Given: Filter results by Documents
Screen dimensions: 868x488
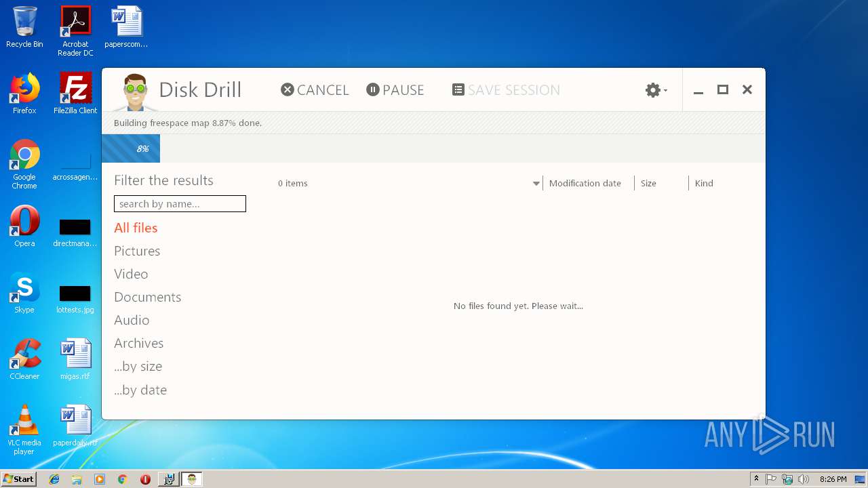Looking at the screenshot, I should 147,297.
